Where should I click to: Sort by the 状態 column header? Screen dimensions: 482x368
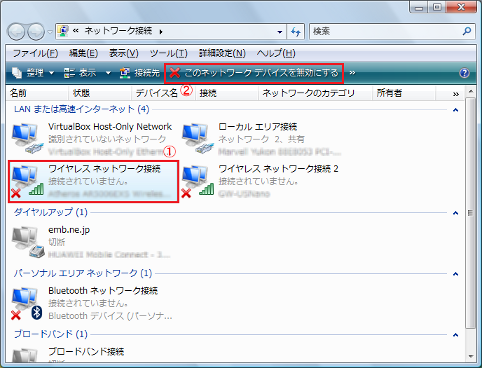(x=100, y=93)
